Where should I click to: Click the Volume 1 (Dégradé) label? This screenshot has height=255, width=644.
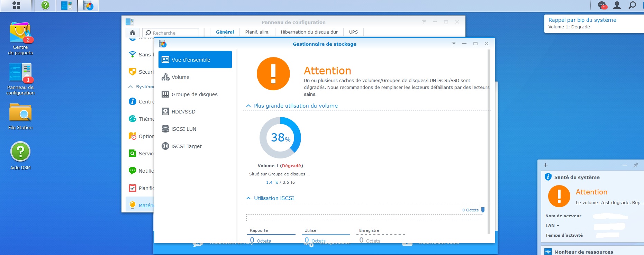(x=280, y=166)
